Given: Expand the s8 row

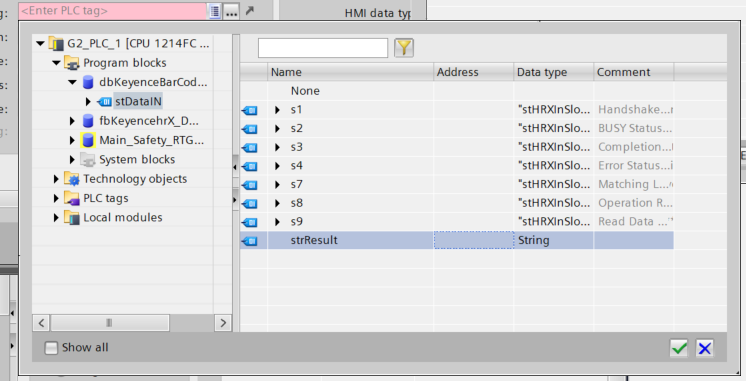Looking at the screenshot, I should 277,203.
